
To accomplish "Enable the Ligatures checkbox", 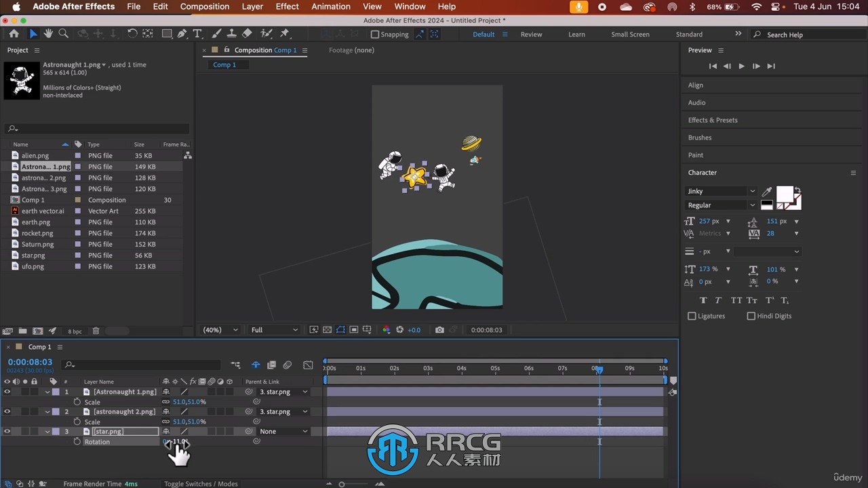I will (x=692, y=316).
